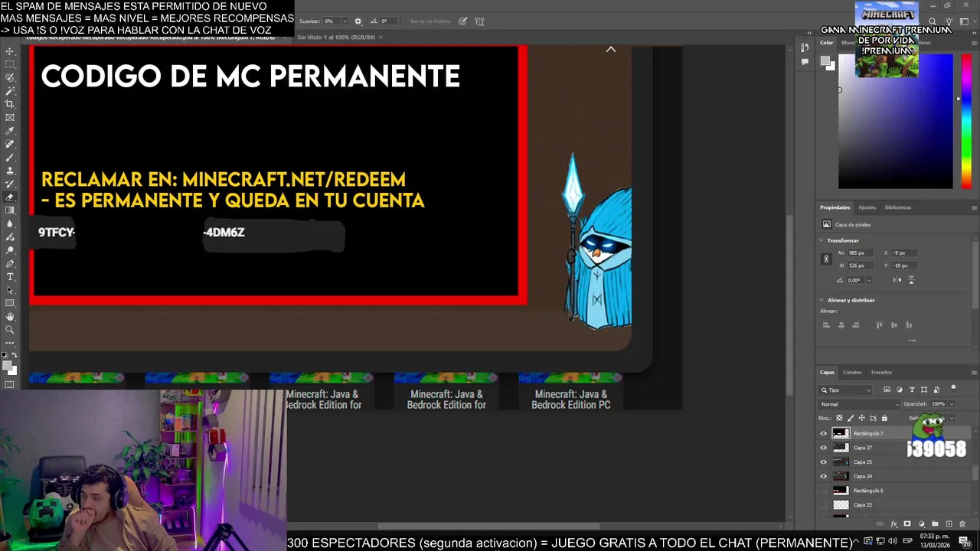Viewport: 980px width, 551px height.
Task: Add a layer mask from Layers footer
Action: click(x=907, y=523)
